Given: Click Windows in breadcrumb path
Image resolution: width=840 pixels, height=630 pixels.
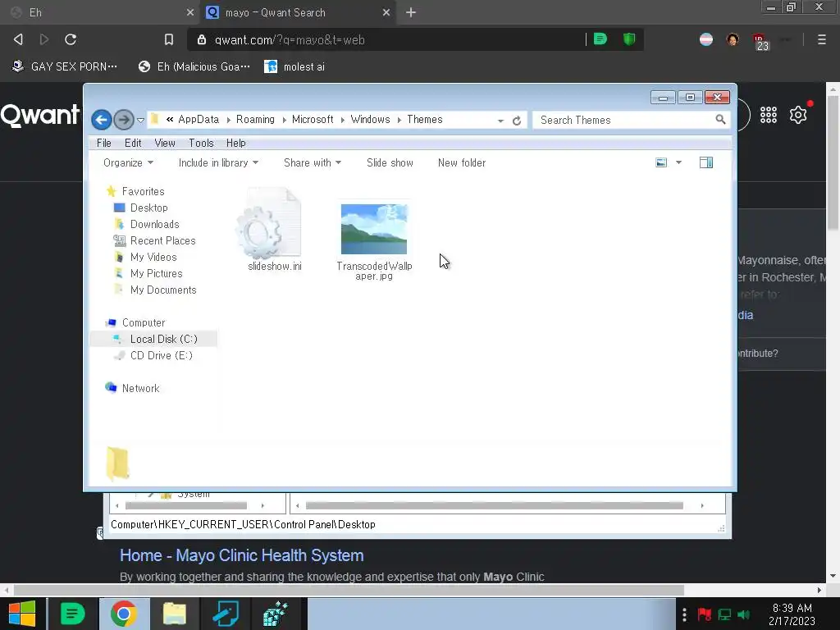Looking at the screenshot, I should [370, 120].
